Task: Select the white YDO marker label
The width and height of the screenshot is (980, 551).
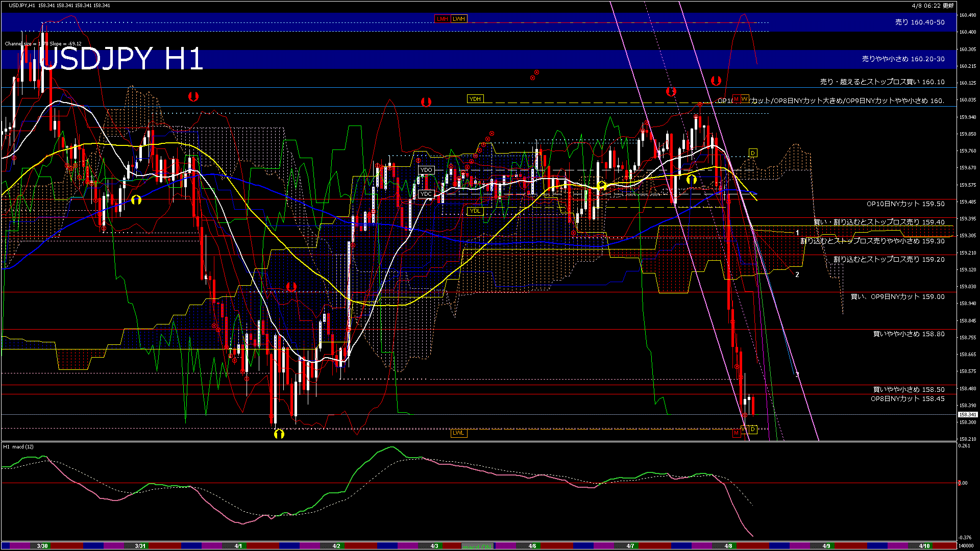Action: click(426, 170)
